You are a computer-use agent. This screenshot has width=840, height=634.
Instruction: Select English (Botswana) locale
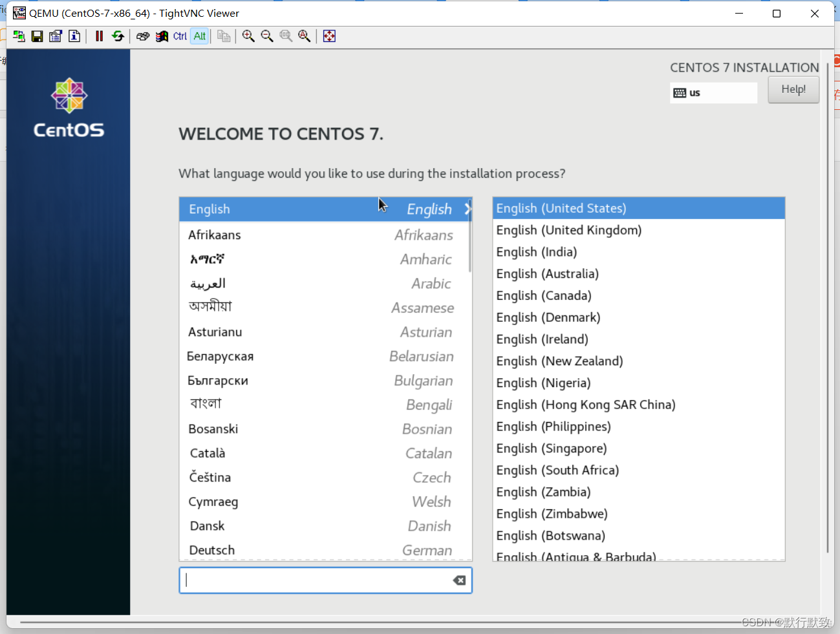coord(639,536)
